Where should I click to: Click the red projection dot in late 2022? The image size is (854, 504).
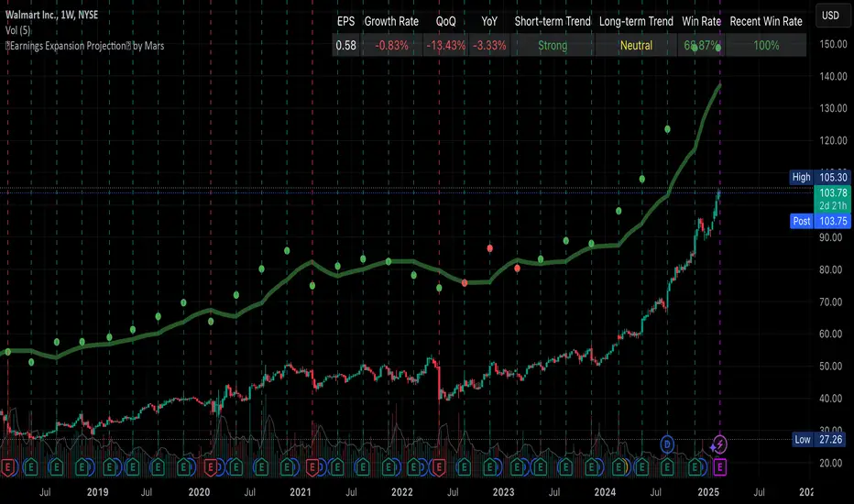(489, 248)
